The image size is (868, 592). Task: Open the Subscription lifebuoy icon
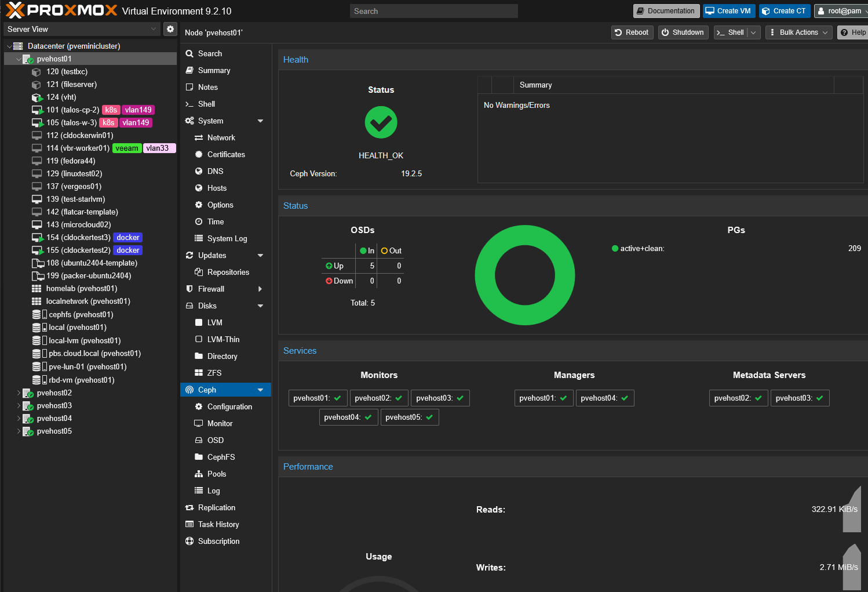click(189, 541)
